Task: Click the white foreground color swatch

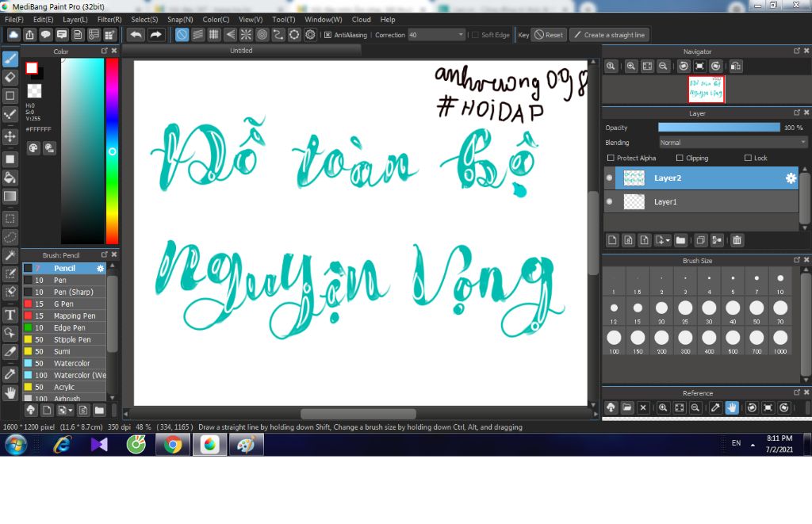Action: click(32, 68)
